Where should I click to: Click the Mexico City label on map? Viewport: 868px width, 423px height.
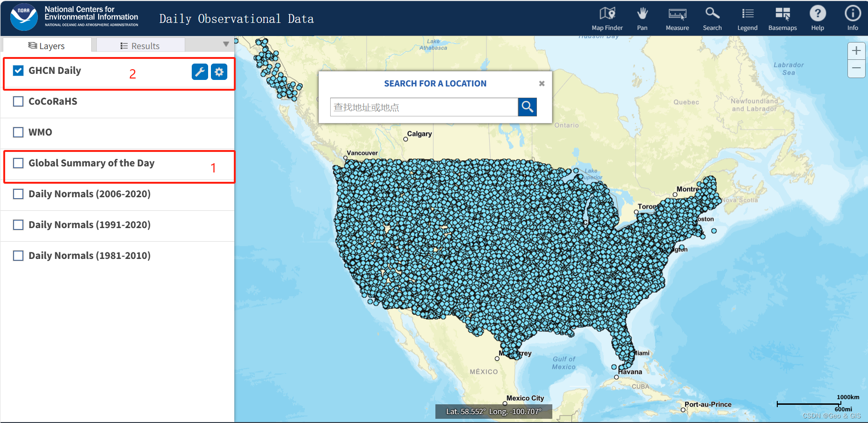[x=525, y=398]
